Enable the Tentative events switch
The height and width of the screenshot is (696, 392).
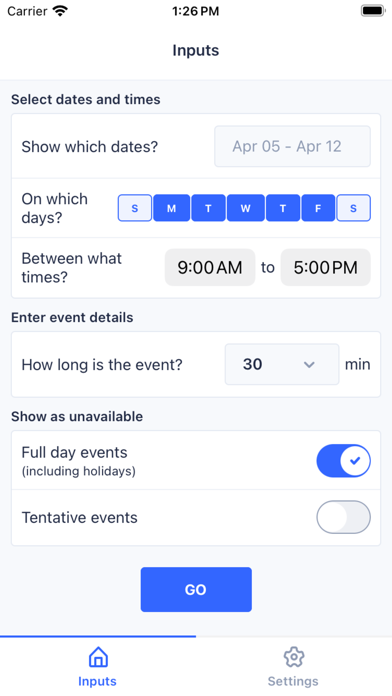344,517
